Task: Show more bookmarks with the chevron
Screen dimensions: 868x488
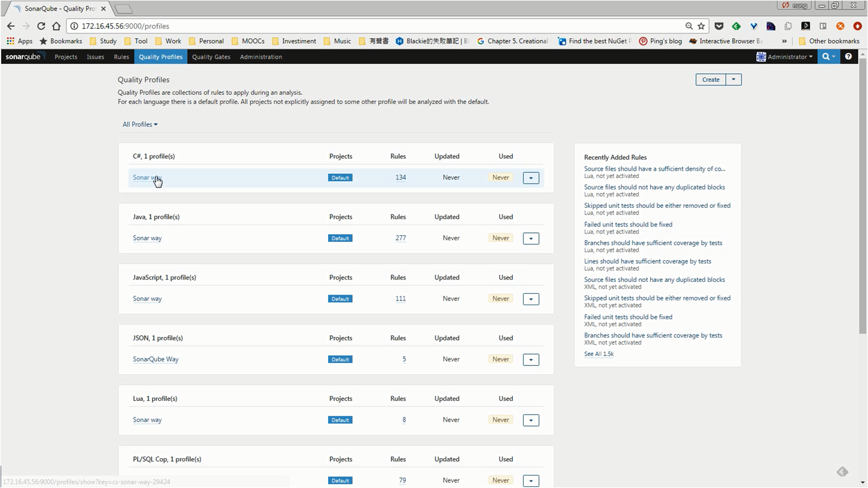Action: click(x=784, y=41)
